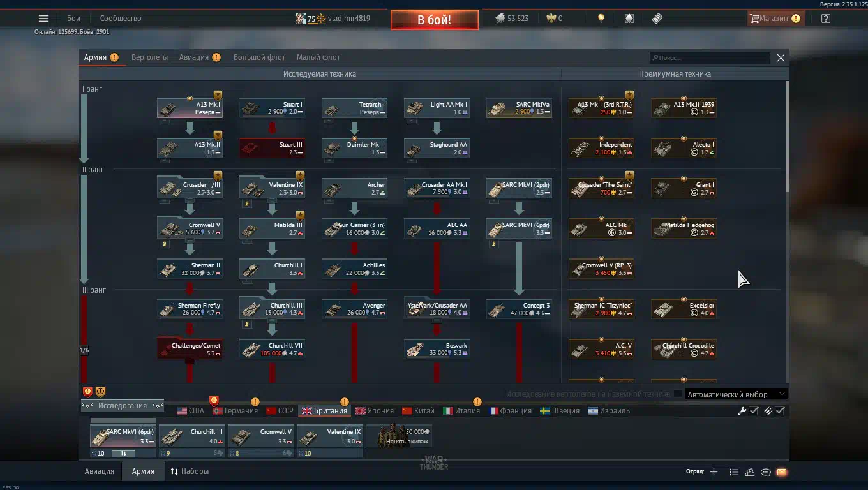Viewport: 868px width, 490px height.
Task: Select the Japan nation tab
Action: (x=375, y=411)
